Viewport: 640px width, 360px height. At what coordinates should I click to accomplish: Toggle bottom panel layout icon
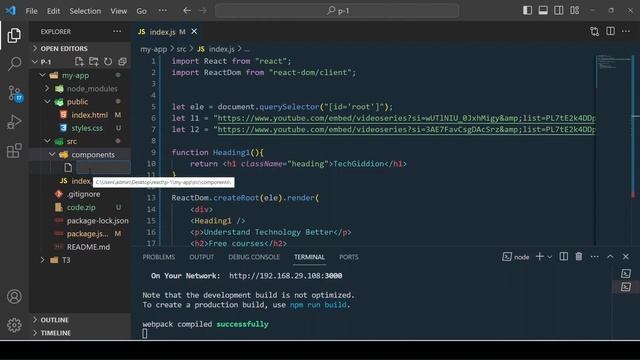tap(543, 11)
